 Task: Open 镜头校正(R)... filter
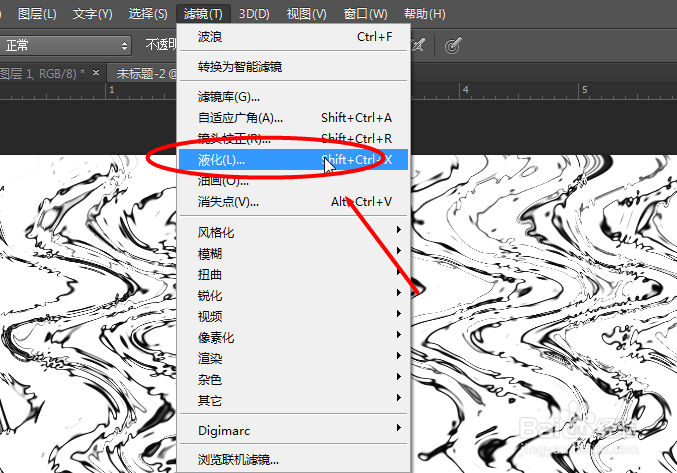click(x=294, y=139)
